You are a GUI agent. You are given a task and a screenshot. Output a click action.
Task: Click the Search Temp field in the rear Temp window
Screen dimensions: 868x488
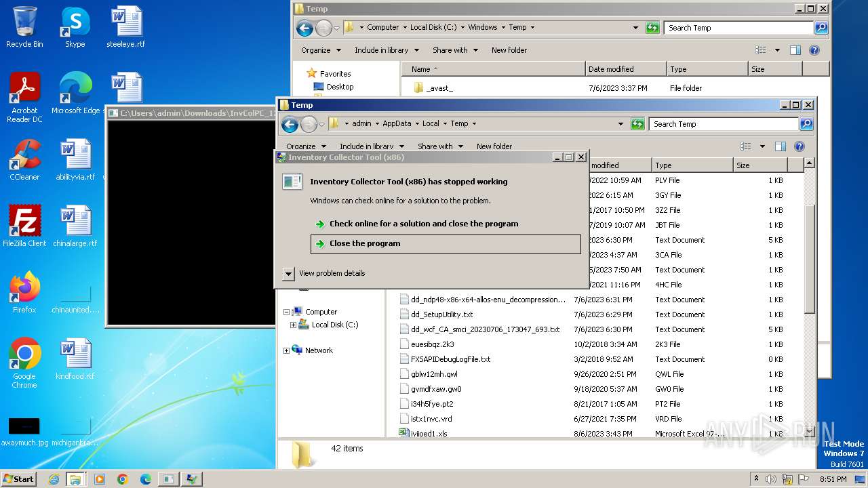tap(738, 28)
